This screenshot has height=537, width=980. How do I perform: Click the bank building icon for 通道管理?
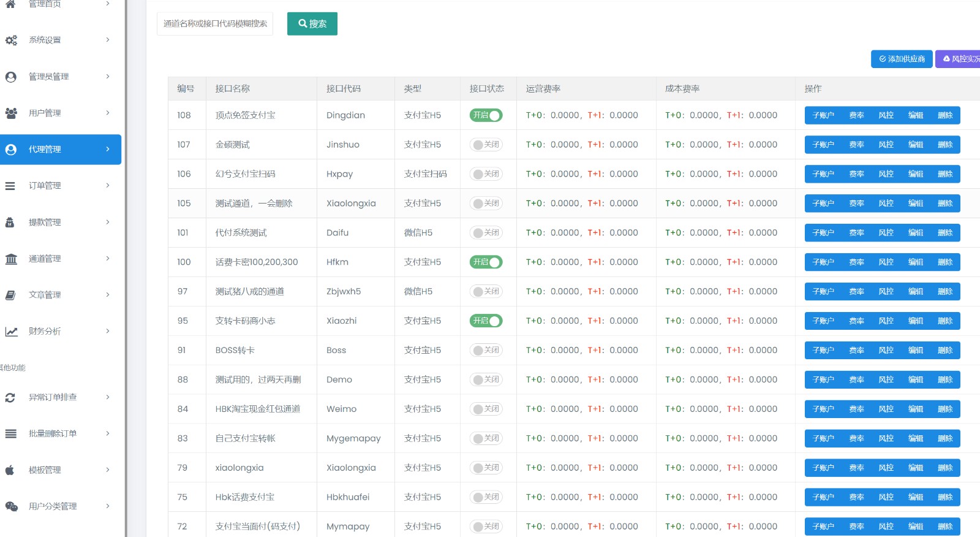tap(11, 259)
